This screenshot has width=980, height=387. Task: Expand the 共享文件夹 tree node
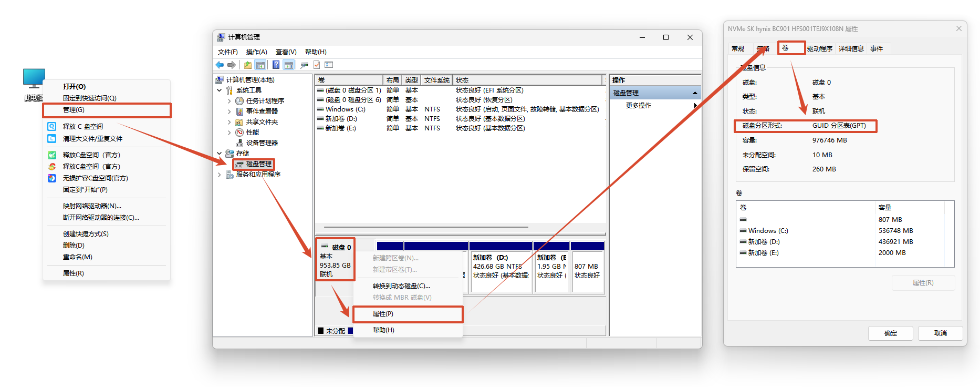coord(230,122)
